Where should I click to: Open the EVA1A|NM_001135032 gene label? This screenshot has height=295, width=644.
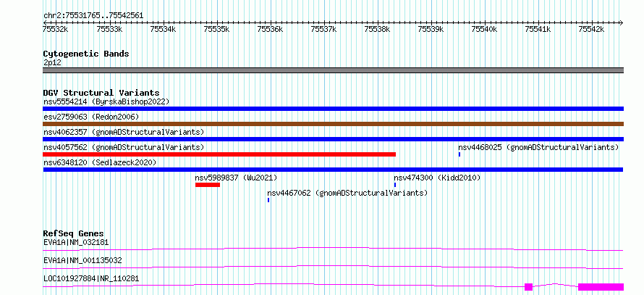click(x=82, y=260)
